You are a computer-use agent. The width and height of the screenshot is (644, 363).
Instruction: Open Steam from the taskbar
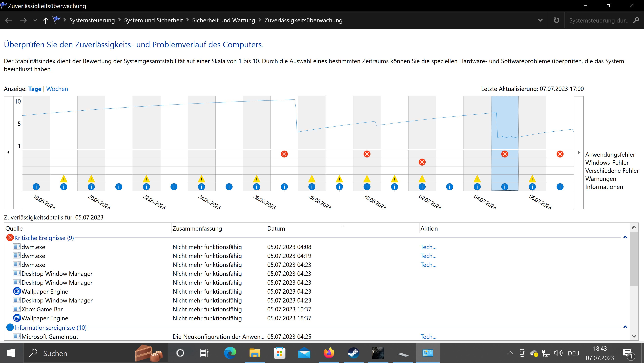point(354,353)
